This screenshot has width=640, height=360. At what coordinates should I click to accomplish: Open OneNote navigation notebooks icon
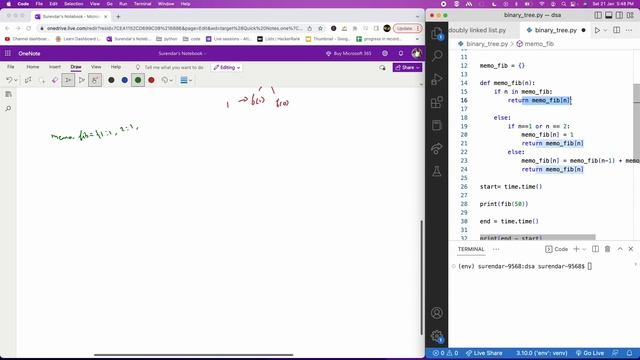tap(8, 94)
